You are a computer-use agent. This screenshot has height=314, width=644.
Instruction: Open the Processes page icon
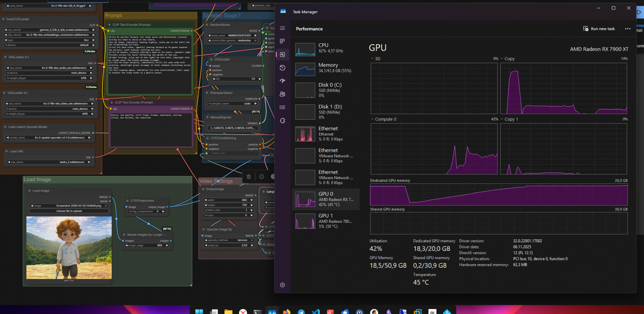pos(282,41)
